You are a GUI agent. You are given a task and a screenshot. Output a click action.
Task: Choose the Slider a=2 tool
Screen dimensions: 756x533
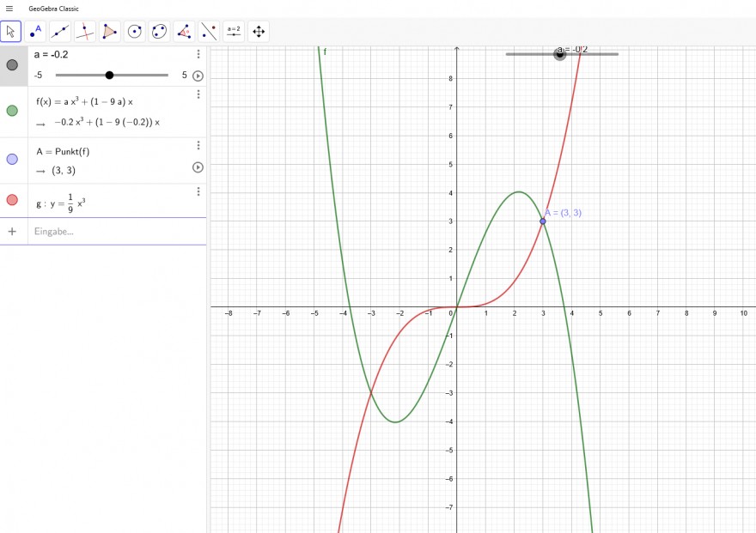[x=234, y=32]
